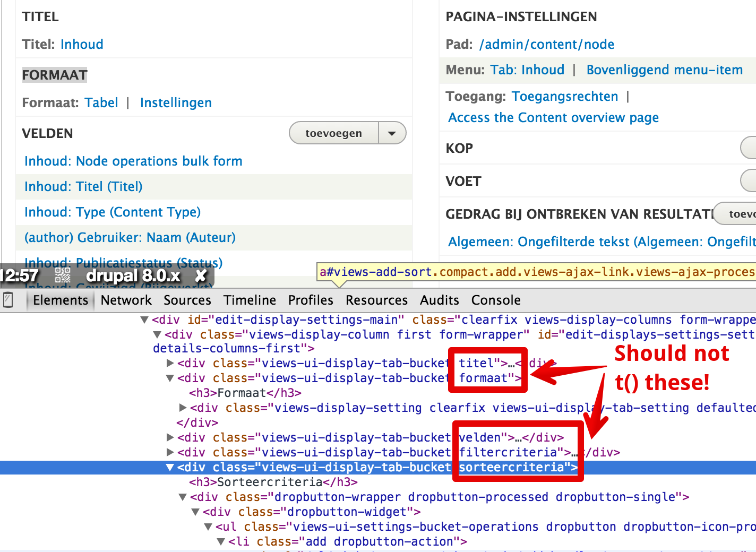Open the Resources tab

[376, 300]
